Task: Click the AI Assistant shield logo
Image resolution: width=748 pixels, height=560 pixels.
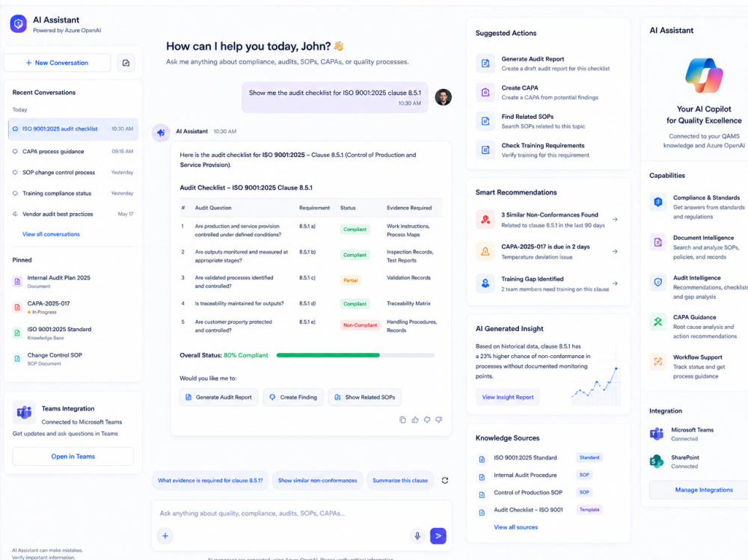Action: 19,23
